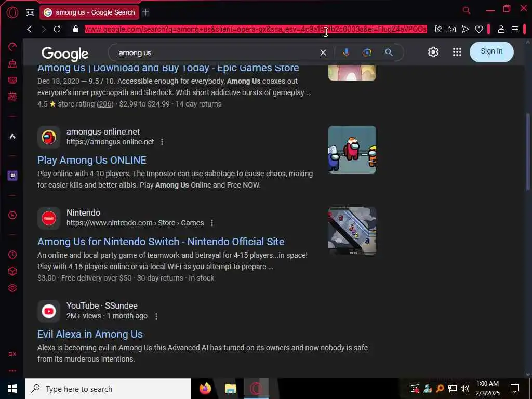Open History clock icon in sidebar
Screen dimensions: 532x399
12,255
